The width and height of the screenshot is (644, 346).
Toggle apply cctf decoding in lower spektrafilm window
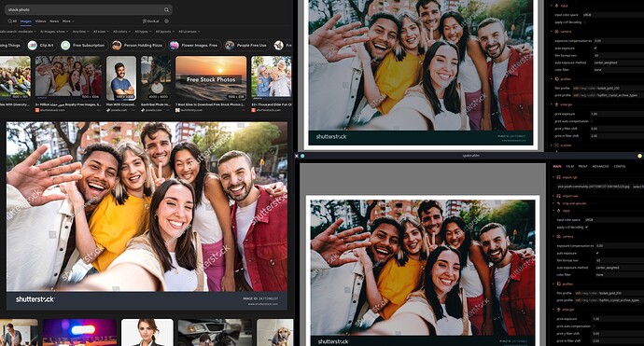pyautogui.click(x=587, y=227)
